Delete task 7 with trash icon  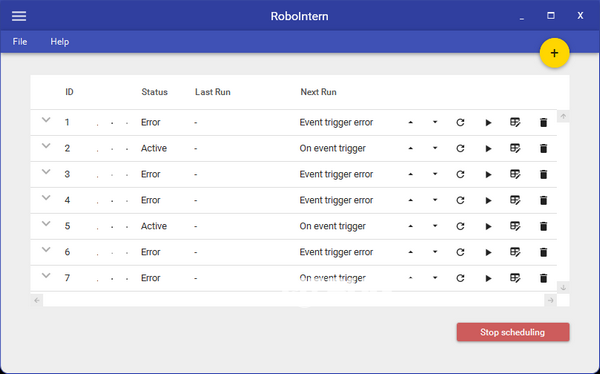[543, 278]
